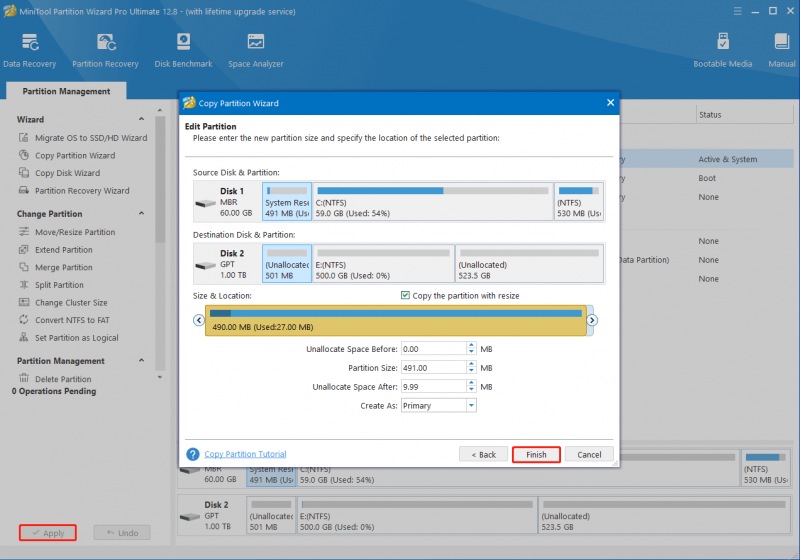Screen dimensions: 800x560
Task: Select Merge Partition in sidebar
Action: [64, 267]
